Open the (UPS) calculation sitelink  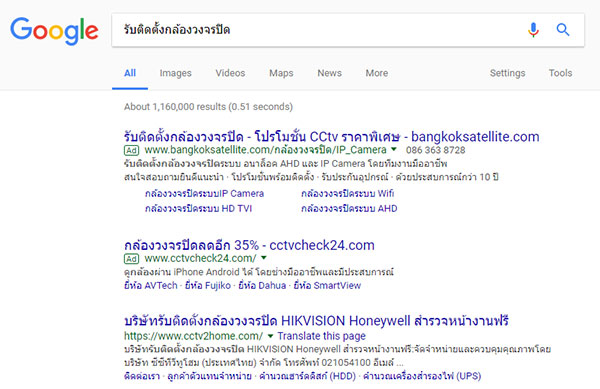tap(422, 376)
